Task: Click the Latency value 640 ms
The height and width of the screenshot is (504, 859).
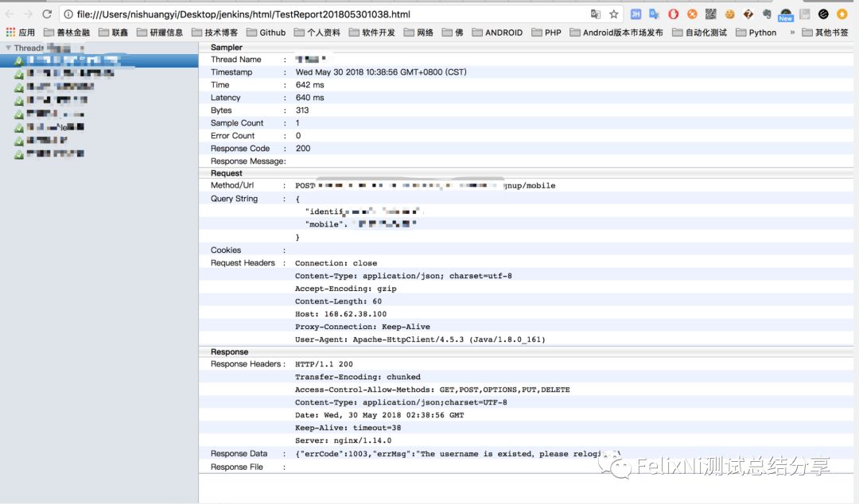Action: [x=309, y=97]
